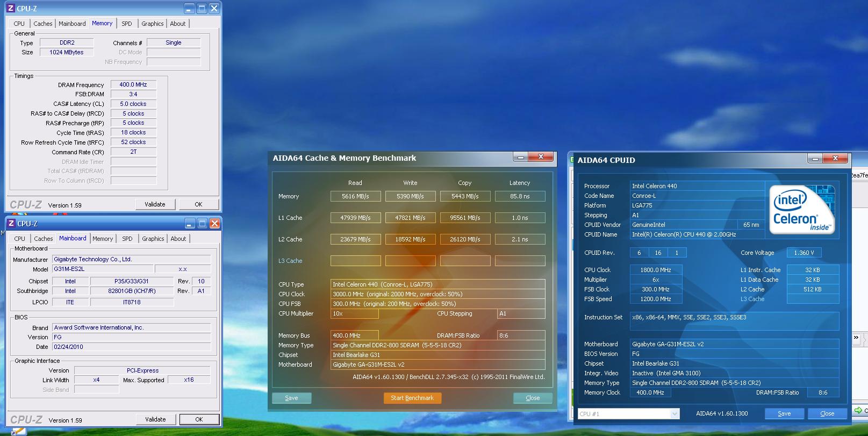Screen dimensions: 868x436
Task: Click the Close button in the AIDA64 CPUID window
Action: click(827, 413)
